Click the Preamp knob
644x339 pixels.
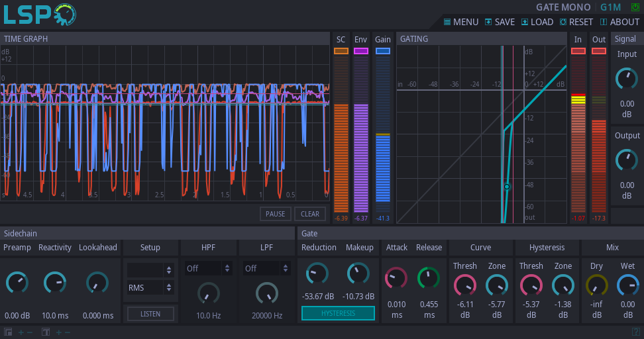coord(17,282)
